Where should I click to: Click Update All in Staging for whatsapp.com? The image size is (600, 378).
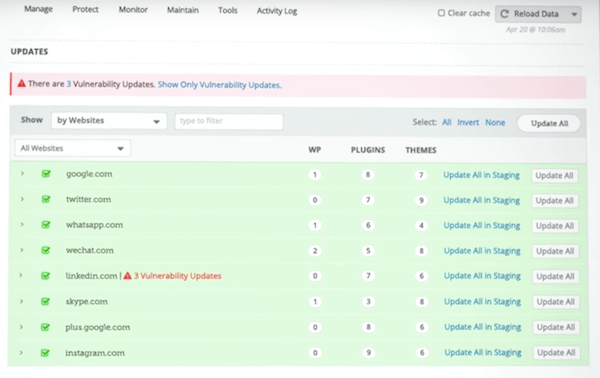coord(482,225)
